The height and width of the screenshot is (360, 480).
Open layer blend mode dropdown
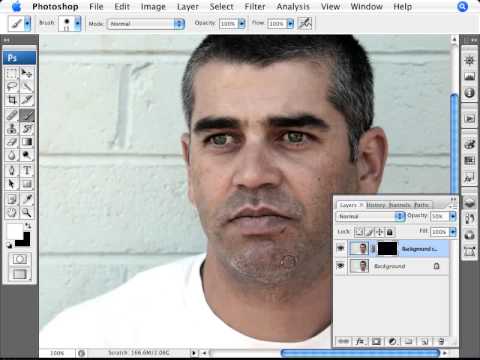pyautogui.click(x=370, y=216)
